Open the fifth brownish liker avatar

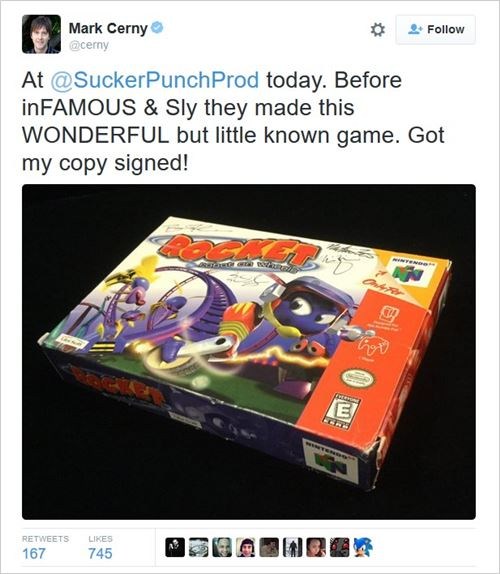click(269, 548)
